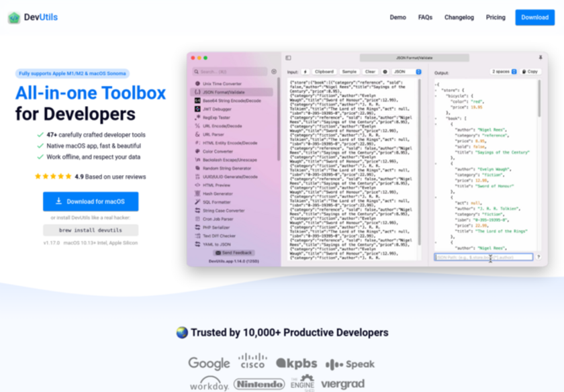Click the Send Feedback button

tap(234, 253)
